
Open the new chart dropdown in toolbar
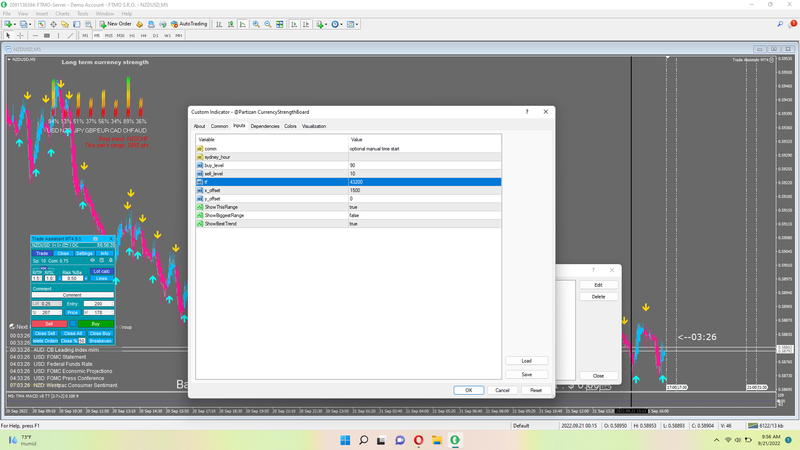pos(17,24)
